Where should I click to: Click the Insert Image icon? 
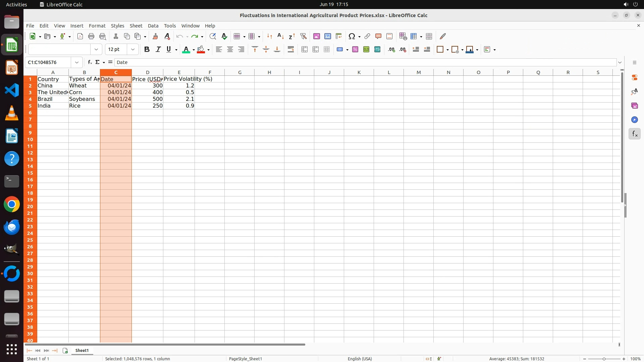(316, 36)
